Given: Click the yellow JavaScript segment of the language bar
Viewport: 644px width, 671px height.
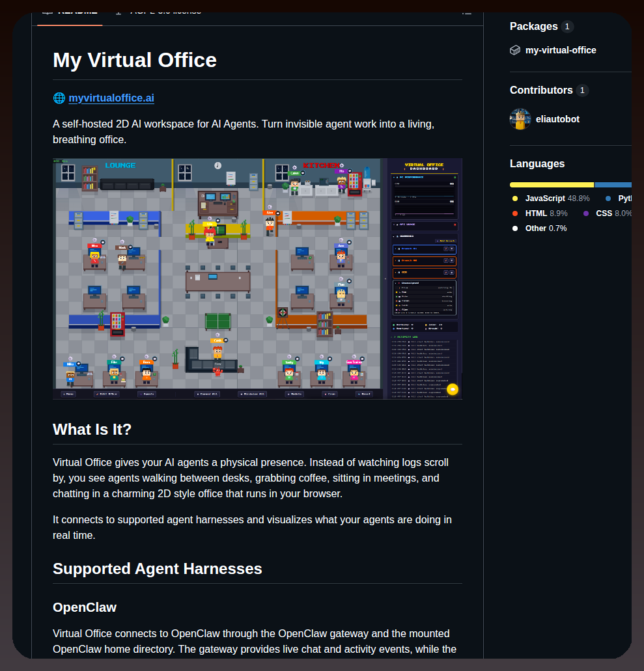Looking at the screenshot, I should (552, 185).
